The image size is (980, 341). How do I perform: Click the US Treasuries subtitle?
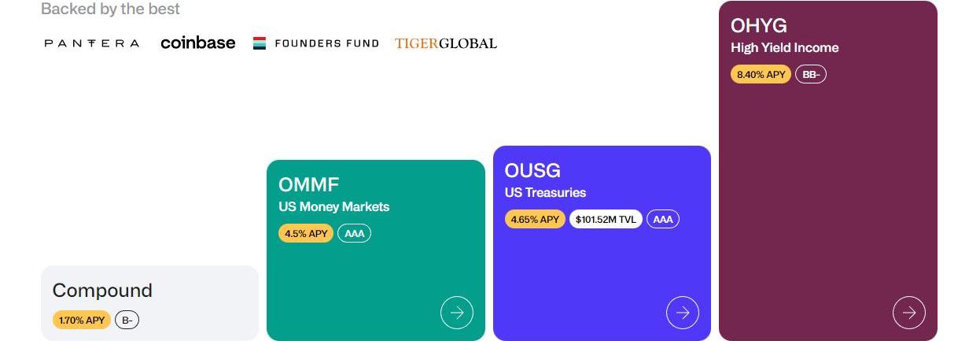click(545, 192)
